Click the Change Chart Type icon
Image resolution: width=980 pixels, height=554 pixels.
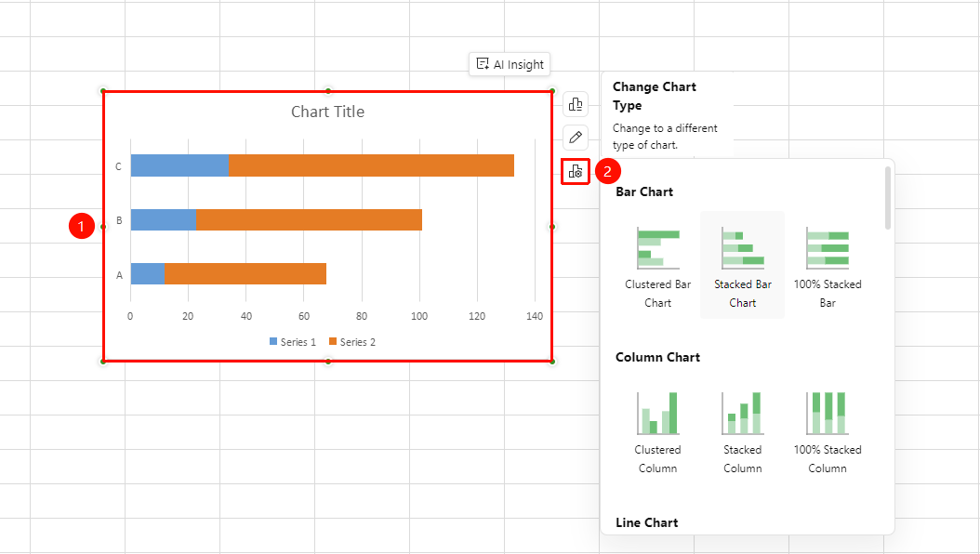(576, 171)
